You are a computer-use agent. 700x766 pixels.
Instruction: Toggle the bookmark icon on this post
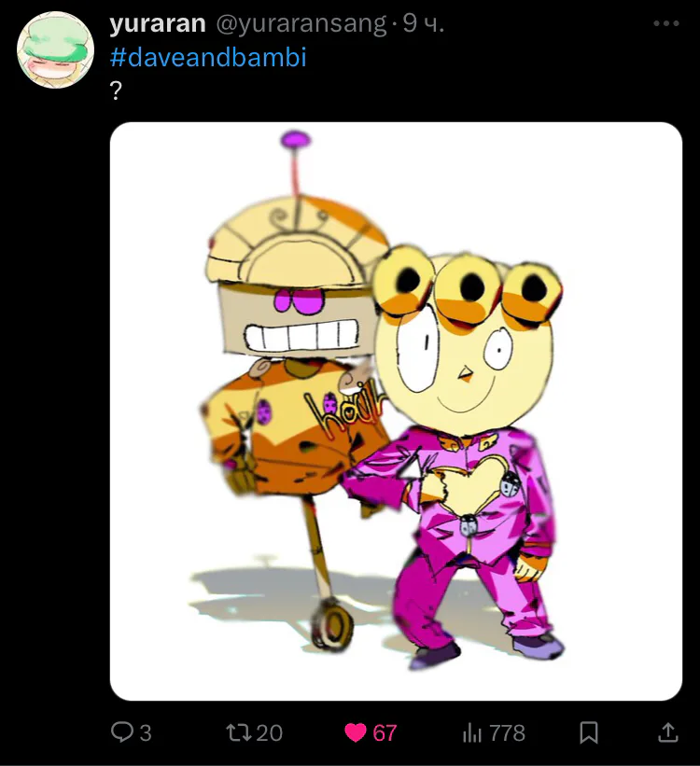coord(589,732)
